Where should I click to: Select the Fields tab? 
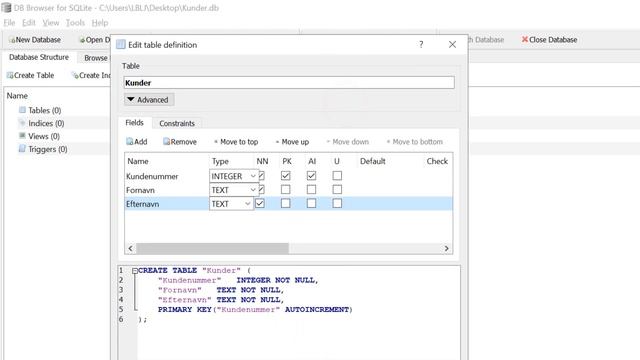(134, 122)
